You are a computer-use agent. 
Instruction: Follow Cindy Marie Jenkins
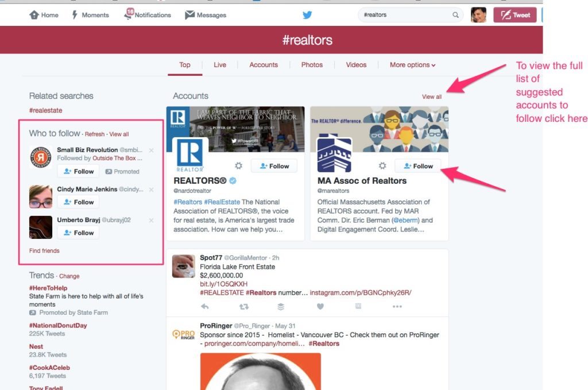click(78, 202)
